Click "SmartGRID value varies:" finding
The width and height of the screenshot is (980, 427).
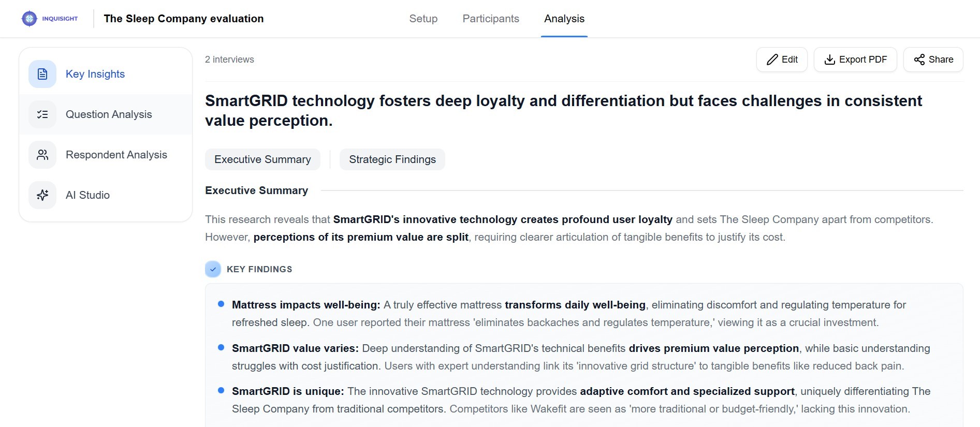pyautogui.click(x=295, y=348)
